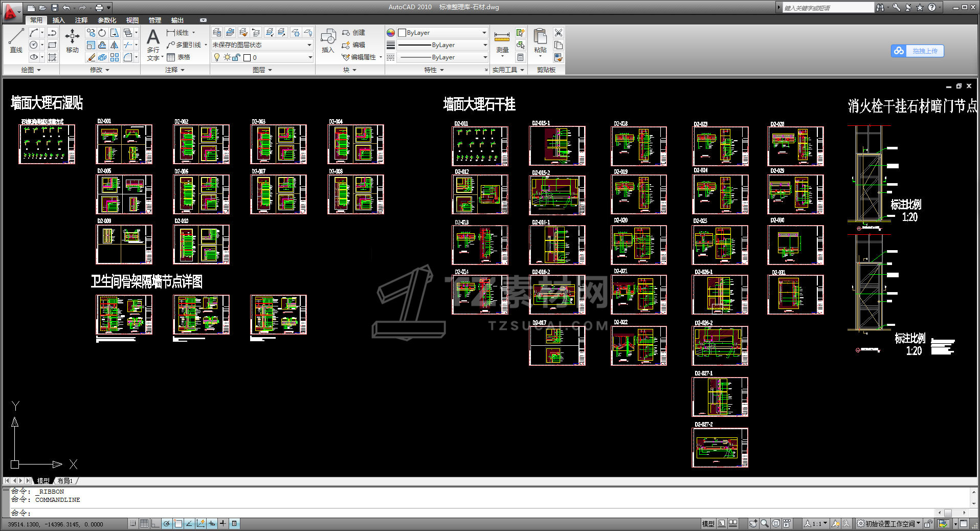Click the Open file icon
Viewport: 980px width, 531px height.
[x=43, y=8]
